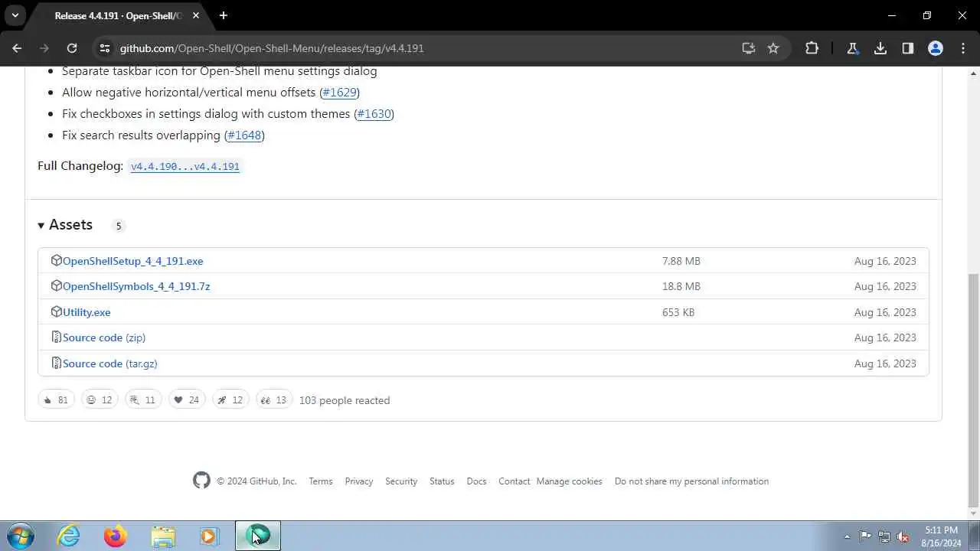Close the Release 4.4.191 tab
Screen dimensions: 980x551
coord(196,15)
